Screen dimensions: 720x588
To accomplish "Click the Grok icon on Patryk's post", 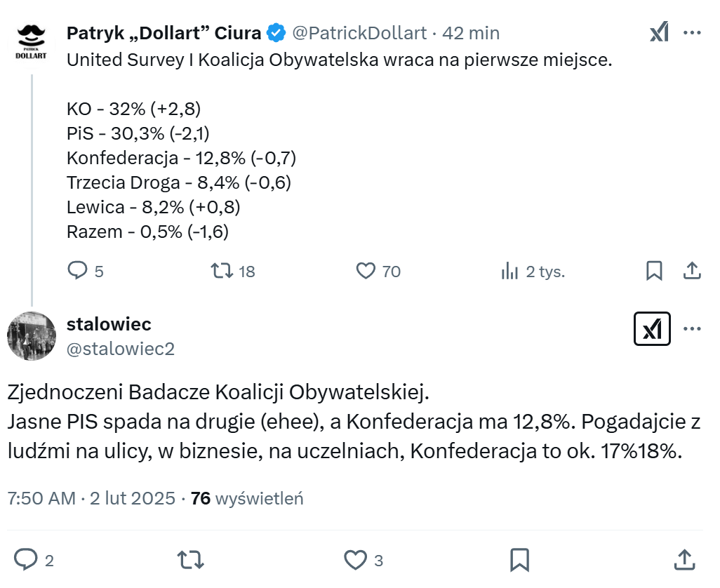I will click(x=659, y=32).
